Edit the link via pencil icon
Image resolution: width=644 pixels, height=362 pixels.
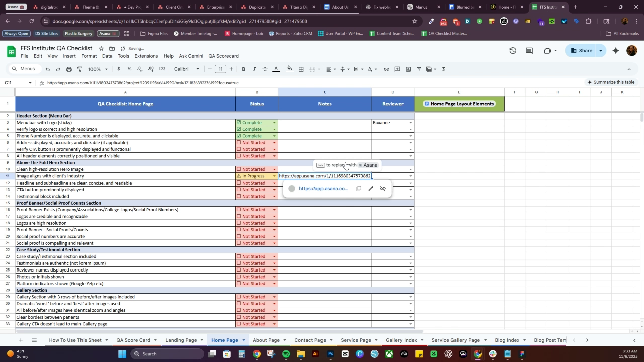(371, 189)
